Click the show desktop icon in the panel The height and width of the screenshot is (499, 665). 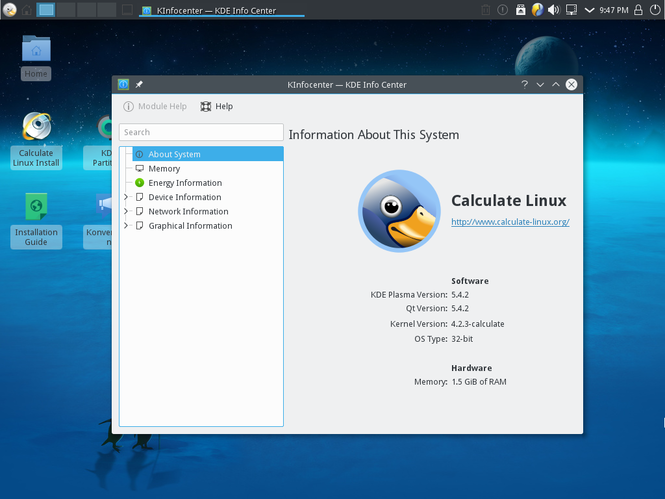pos(127,9)
